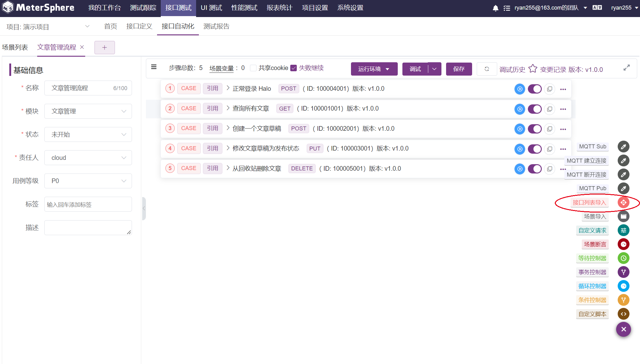Open the task list icon in header

[507, 8]
